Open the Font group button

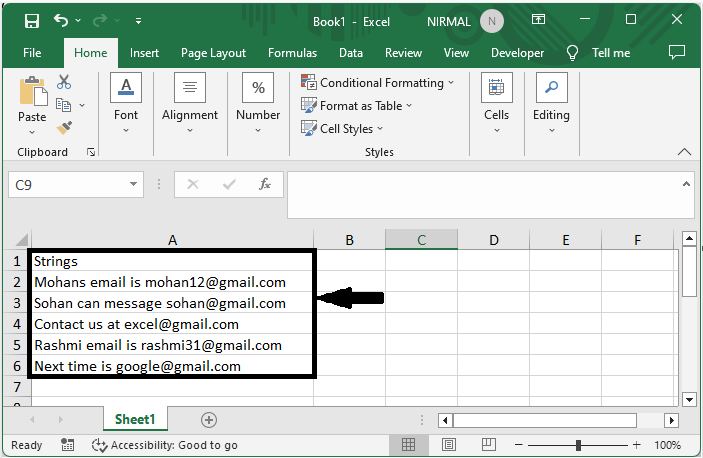coord(126,103)
